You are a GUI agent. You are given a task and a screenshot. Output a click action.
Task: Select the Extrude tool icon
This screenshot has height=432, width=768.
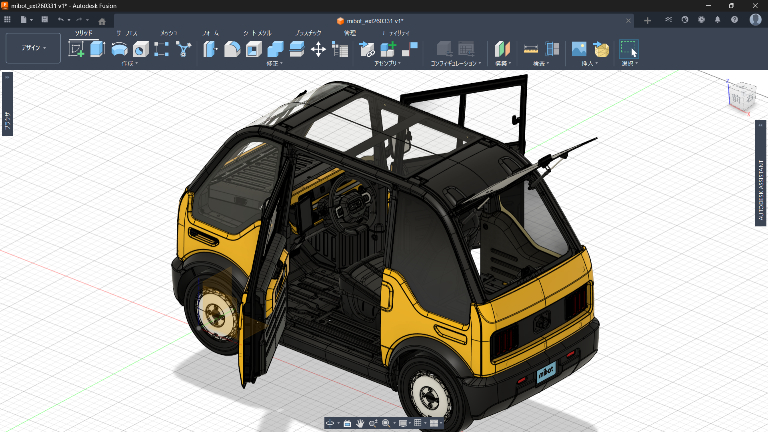click(x=97, y=49)
